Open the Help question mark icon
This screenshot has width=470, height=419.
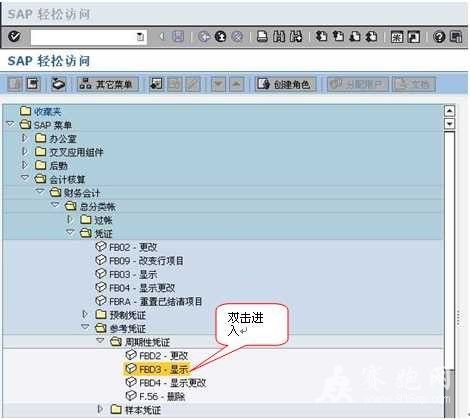pos(439,37)
